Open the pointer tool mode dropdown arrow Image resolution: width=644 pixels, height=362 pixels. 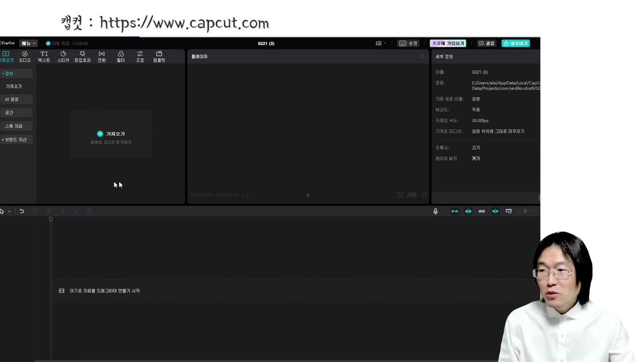[x=9, y=211]
